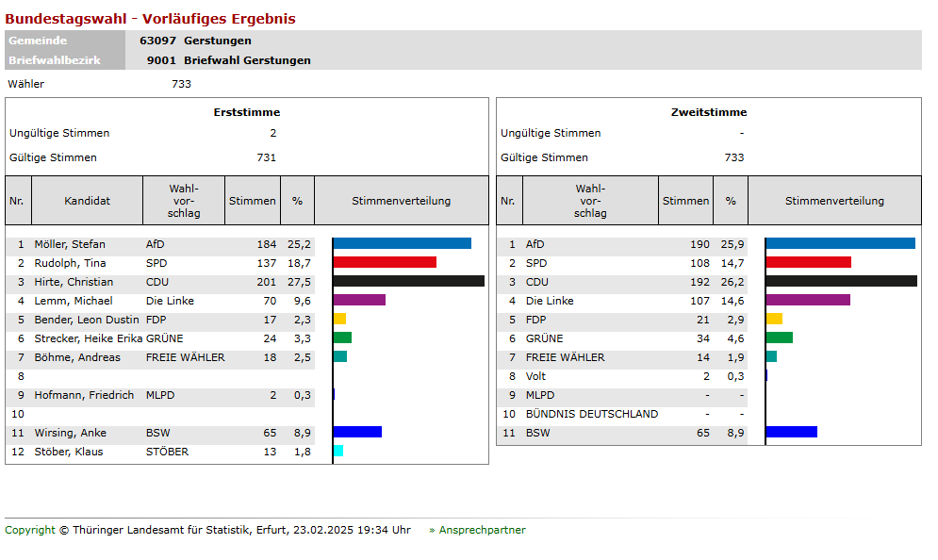The width and height of the screenshot is (938, 560).
Task: Select the BÜNDNIS DEUTSCHLAND entry
Action: pyautogui.click(x=592, y=414)
